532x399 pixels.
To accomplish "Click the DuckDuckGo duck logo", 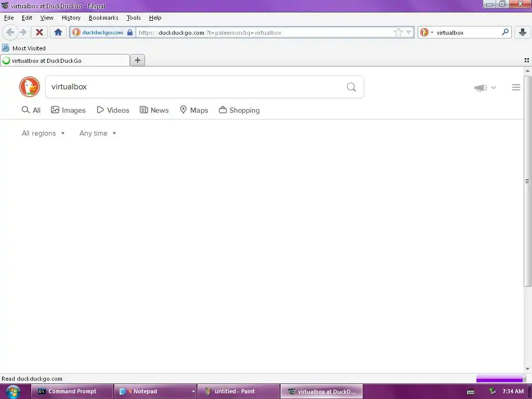I will pyautogui.click(x=30, y=87).
